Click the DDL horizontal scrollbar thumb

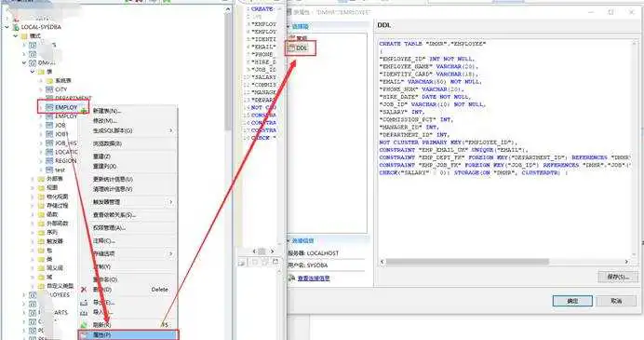[467, 262]
